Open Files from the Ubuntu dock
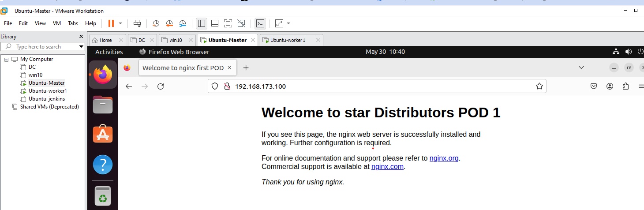The height and width of the screenshot is (210, 644). pyautogui.click(x=103, y=105)
